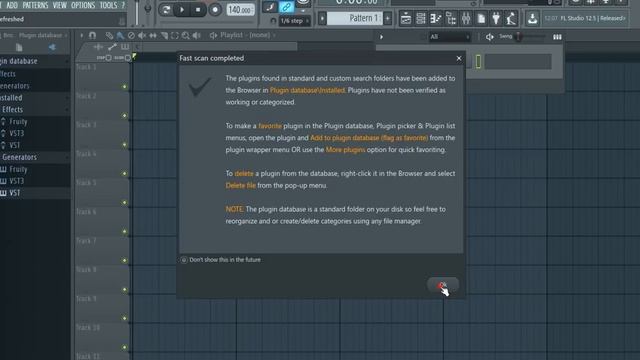Open the project info page icon
Viewport: 640px width, 360px height.
481,18
